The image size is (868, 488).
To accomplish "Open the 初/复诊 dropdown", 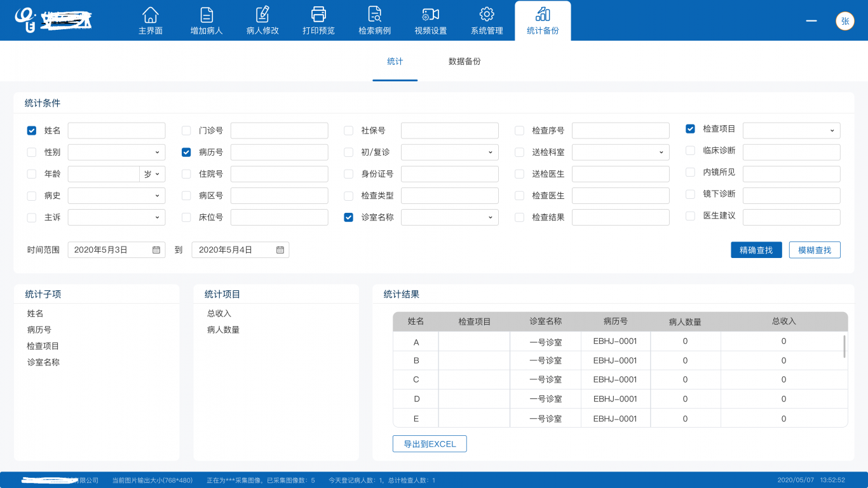I will (x=450, y=152).
